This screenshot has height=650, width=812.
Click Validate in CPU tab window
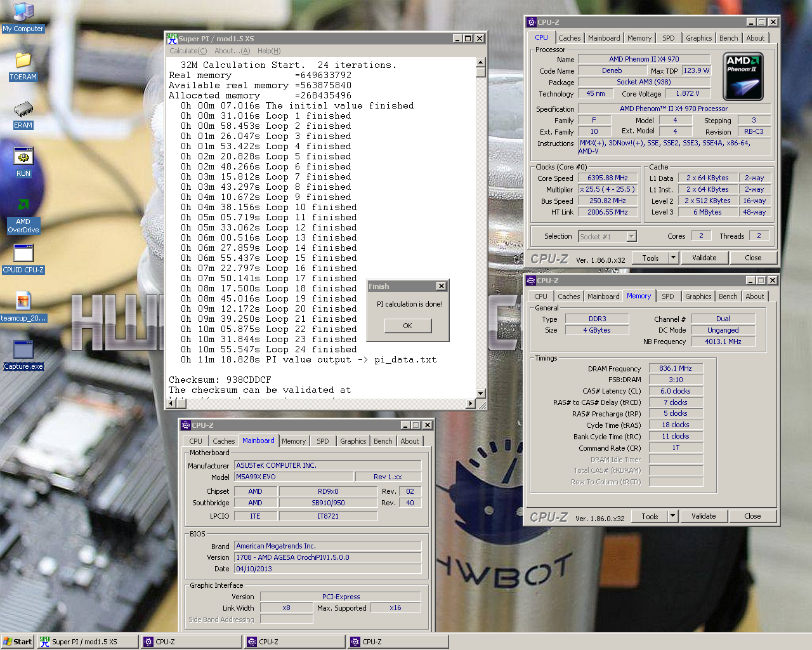pyautogui.click(x=704, y=258)
